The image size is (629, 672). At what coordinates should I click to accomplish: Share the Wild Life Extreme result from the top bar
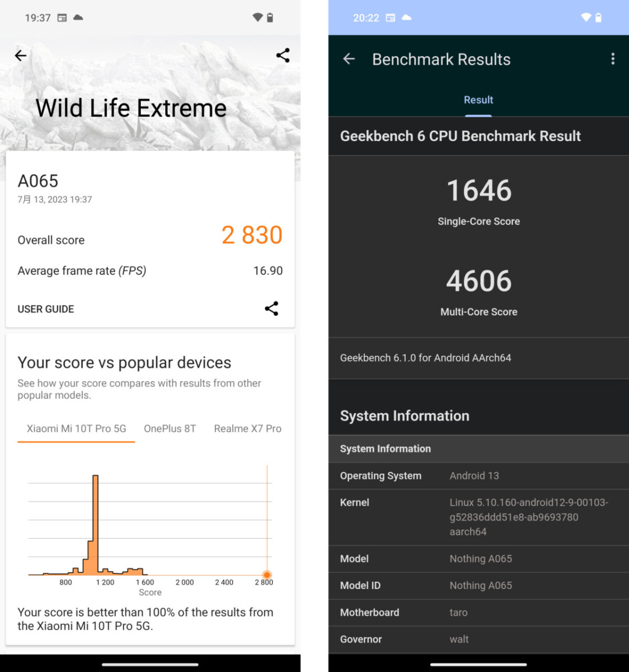click(283, 55)
